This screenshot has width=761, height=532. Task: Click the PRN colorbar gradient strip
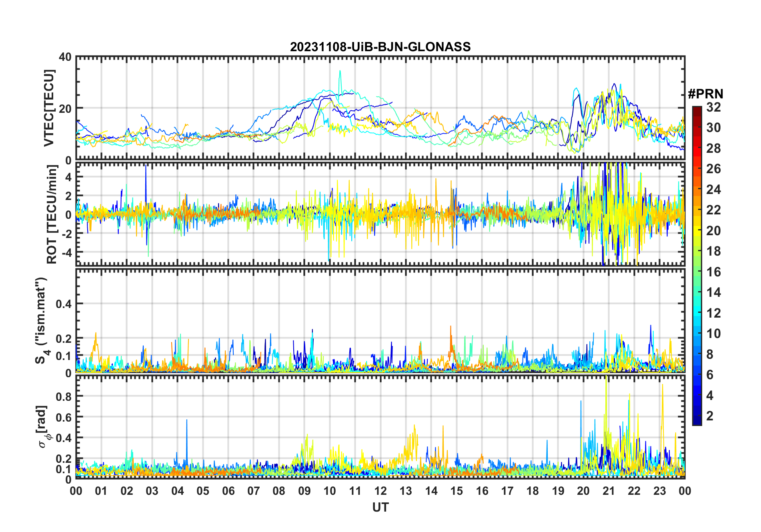(697, 266)
